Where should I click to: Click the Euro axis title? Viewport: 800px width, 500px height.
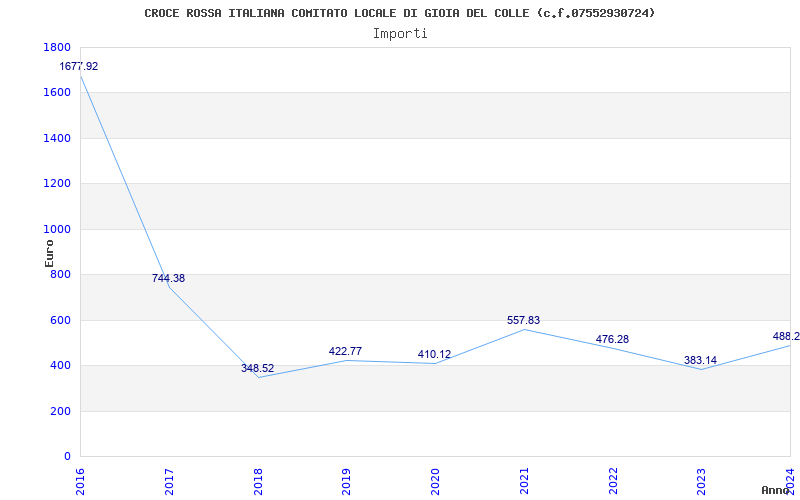click(49, 254)
